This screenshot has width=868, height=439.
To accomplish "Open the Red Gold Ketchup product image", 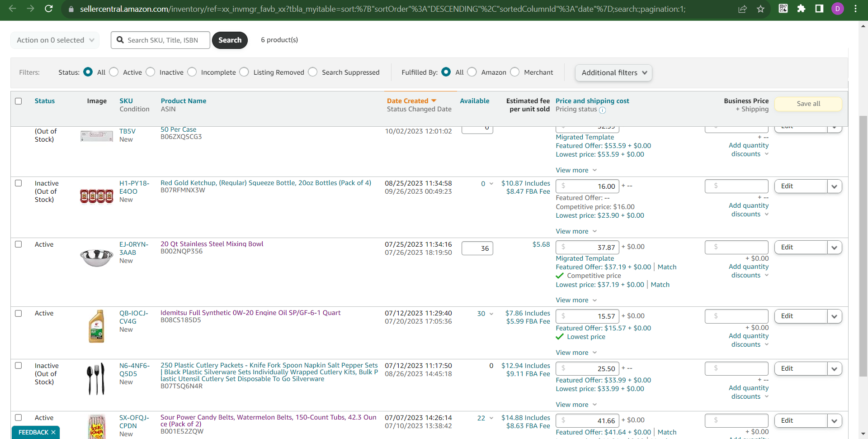I will pyautogui.click(x=96, y=196).
